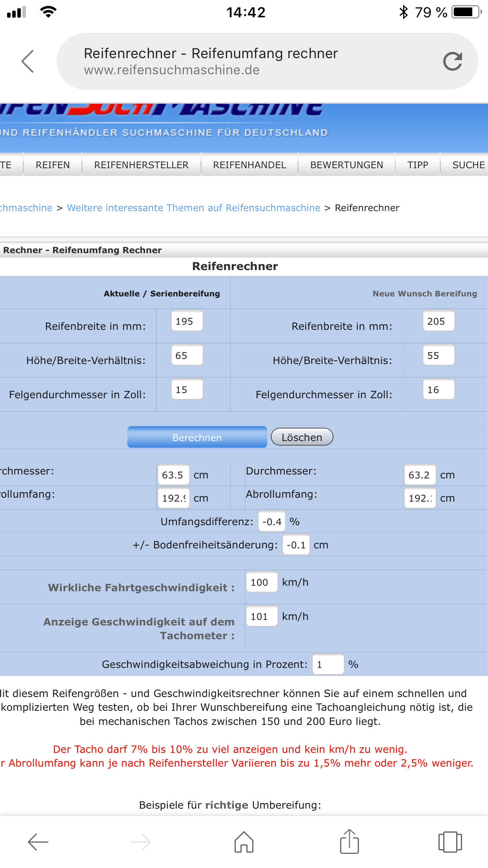
Task: Tap the 'Aktuelle / Serienbereifung' column header
Action: pos(162,294)
